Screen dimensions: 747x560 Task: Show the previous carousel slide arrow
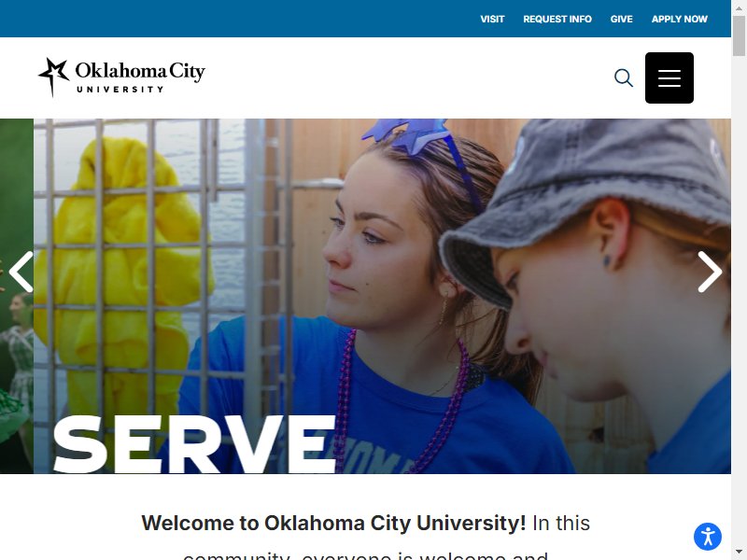(21, 272)
